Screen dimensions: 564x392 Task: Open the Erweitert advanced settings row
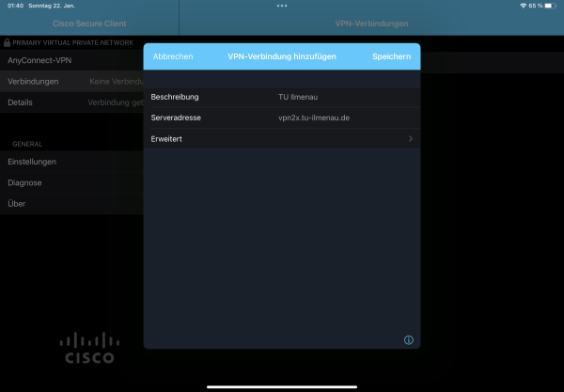[282, 139]
